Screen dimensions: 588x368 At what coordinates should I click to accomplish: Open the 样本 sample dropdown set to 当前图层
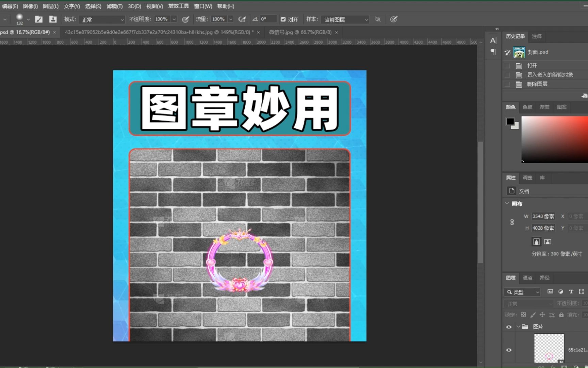[x=345, y=19]
